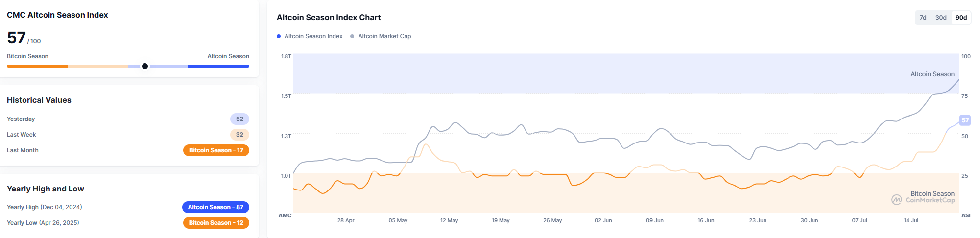Click the Bitcoin Season - 12 badge
980x238 pixels.
coord(216,223)
